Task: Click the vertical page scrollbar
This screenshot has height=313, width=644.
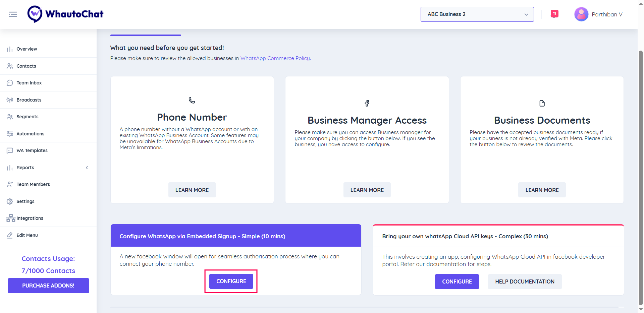Action: [641, 178]
